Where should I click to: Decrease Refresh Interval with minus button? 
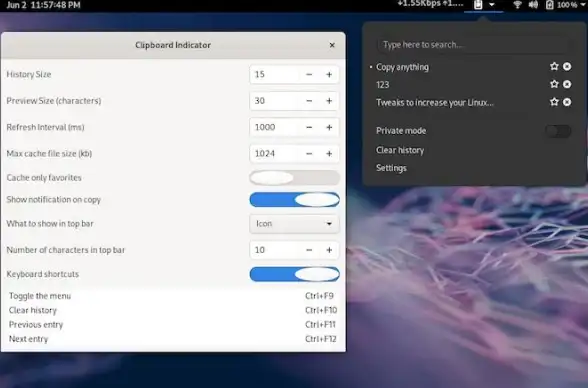click(309, 127)
